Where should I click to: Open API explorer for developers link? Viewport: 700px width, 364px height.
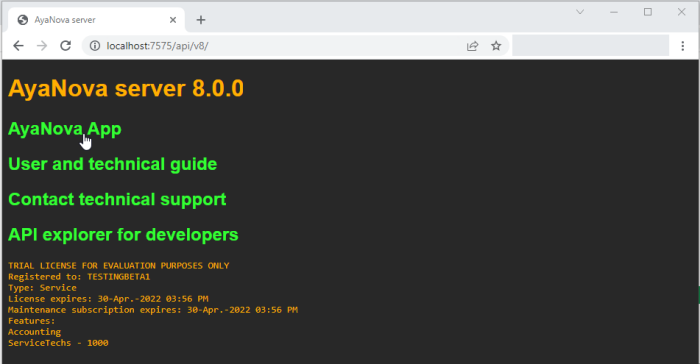123,234
